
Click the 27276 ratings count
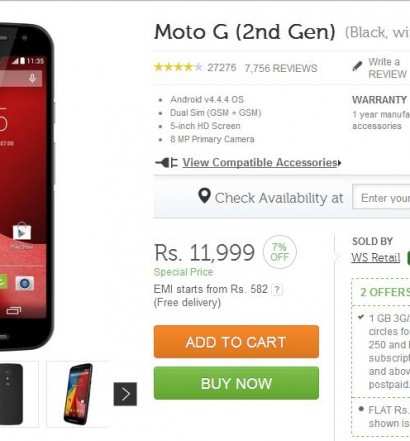[x=222, y=68]
